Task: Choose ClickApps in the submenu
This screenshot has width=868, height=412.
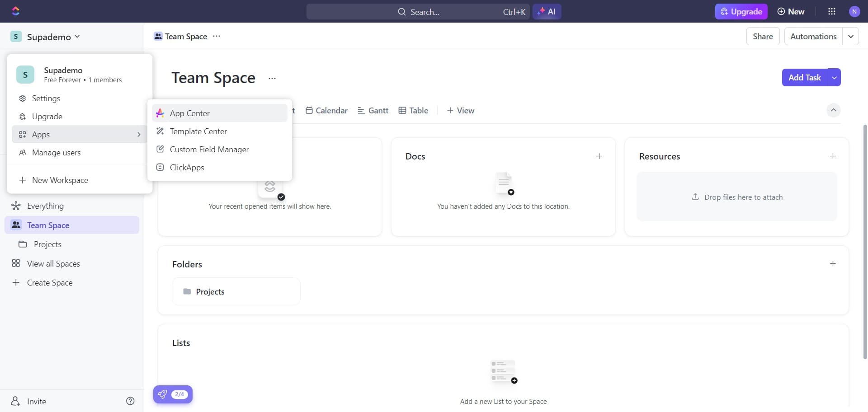Action: [187, 168]
